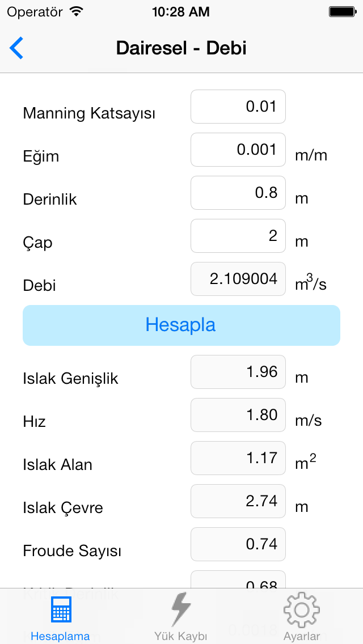Image resolution: width=363 pixels, height=644 pixels.
Task: Tap the blue back arrow
Action: point(17,48)
